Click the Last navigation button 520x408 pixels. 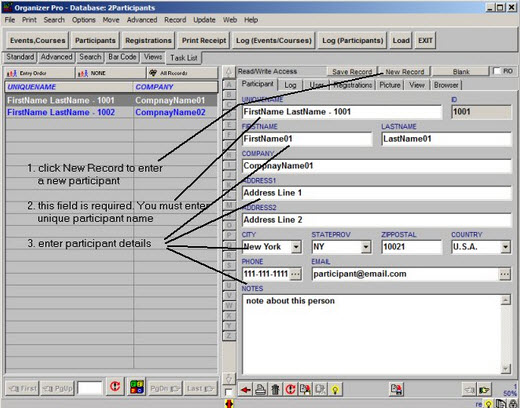click(200, 389)
